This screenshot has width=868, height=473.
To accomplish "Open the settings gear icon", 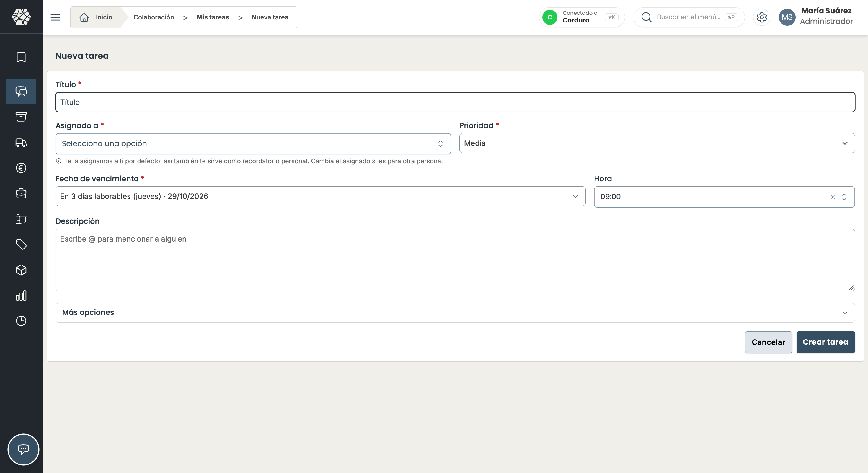I will pyautogui.click(x=761, y=17).
